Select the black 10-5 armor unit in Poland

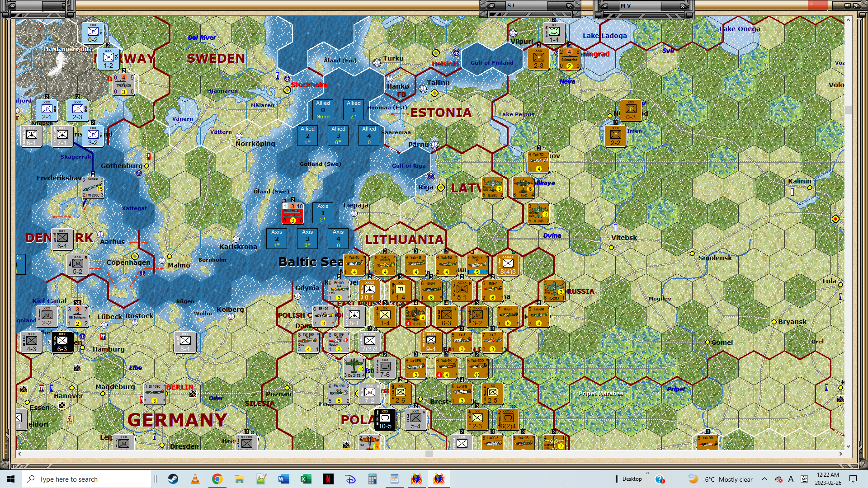point(385,419)
